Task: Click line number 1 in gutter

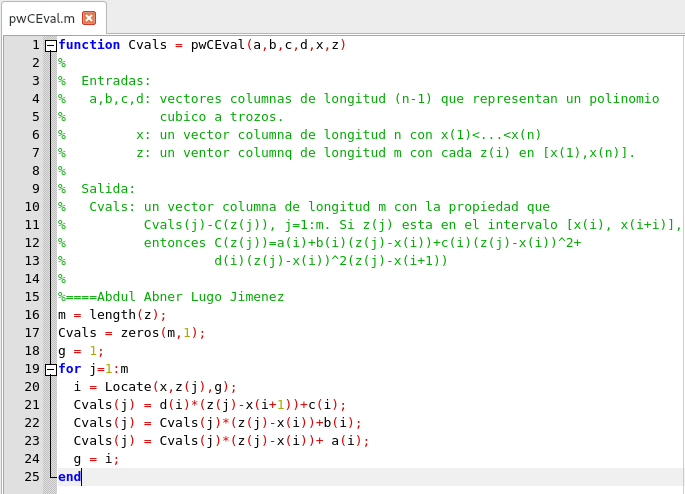Action: click(35, 45)
